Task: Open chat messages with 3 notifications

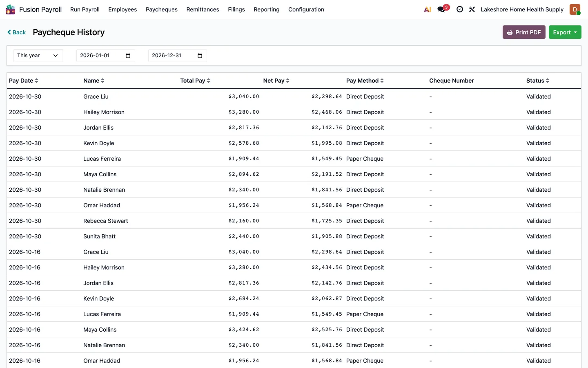Action: pos(443,9)
